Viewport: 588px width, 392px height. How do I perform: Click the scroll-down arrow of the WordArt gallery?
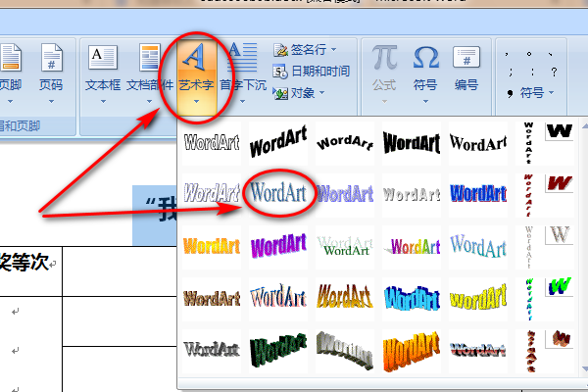[584, 369]
